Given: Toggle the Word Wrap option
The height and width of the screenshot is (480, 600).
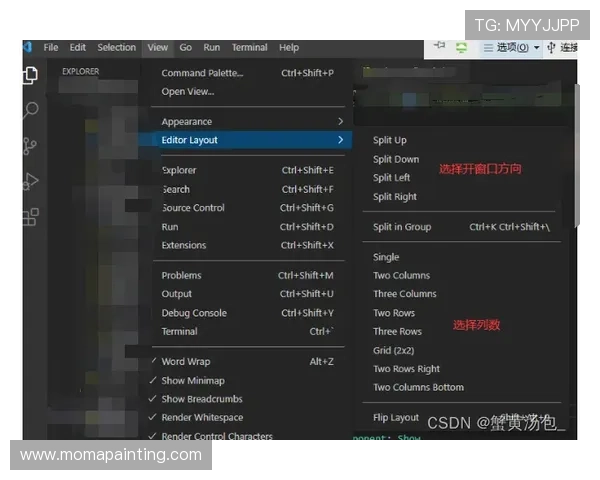Looking at the screenshot, I should (x=186, y=362).
